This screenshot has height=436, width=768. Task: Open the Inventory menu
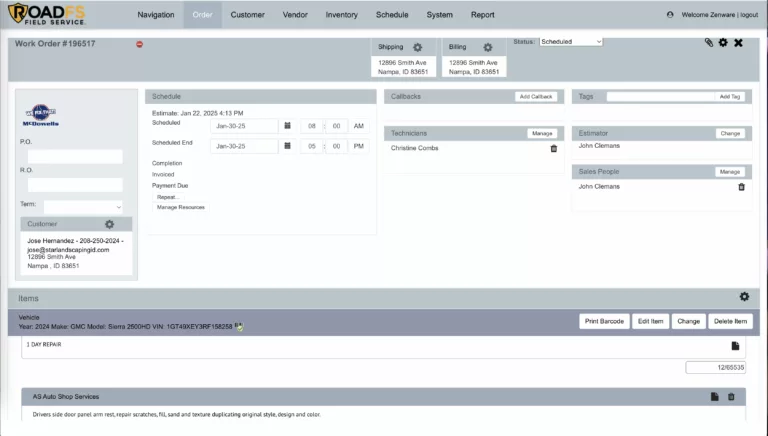[x=342, y=15]
